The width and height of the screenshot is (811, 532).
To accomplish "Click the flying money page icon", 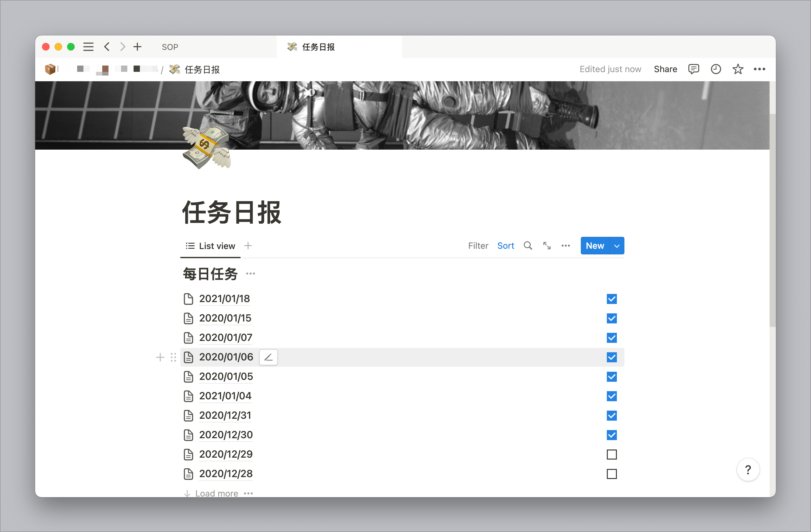I will (x=206, y=147).
